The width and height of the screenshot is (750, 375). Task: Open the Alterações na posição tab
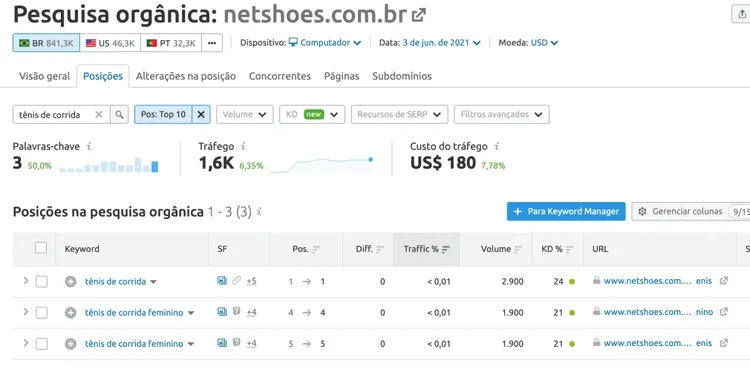[186, 76]
